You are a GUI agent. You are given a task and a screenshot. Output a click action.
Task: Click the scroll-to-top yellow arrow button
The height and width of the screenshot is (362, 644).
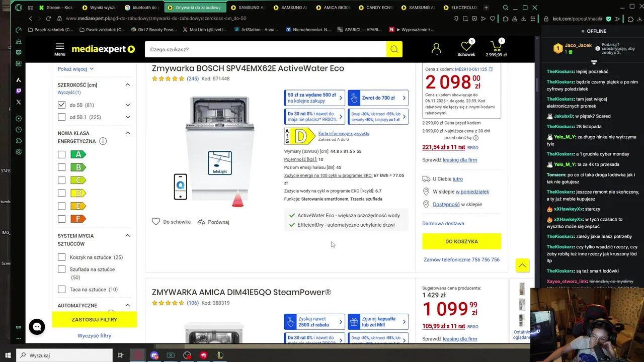pyautogui.click(x=522, y=265)
